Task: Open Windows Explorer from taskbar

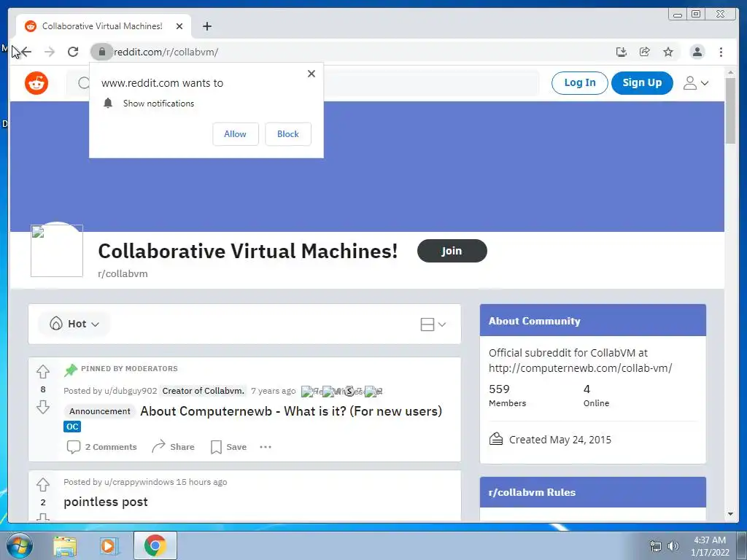Action: click(65, 546)
